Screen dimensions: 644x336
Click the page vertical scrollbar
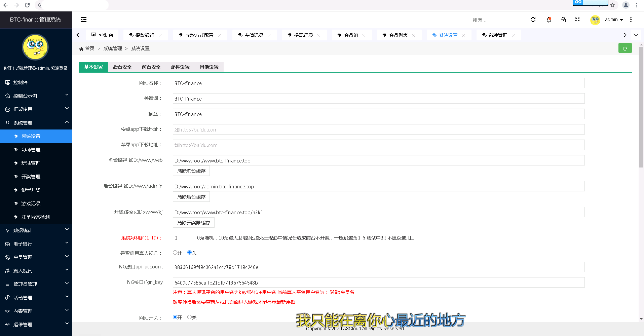tap(641, 108)
